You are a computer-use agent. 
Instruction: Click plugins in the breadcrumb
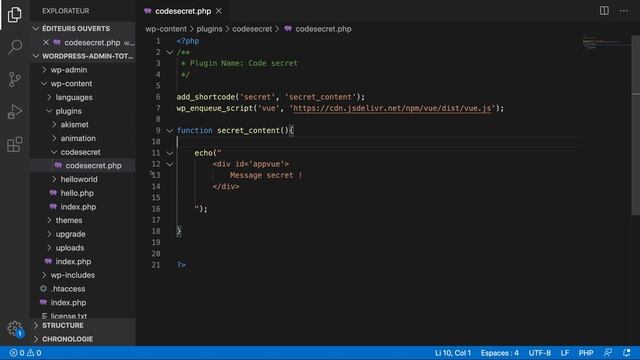point(209,29)
